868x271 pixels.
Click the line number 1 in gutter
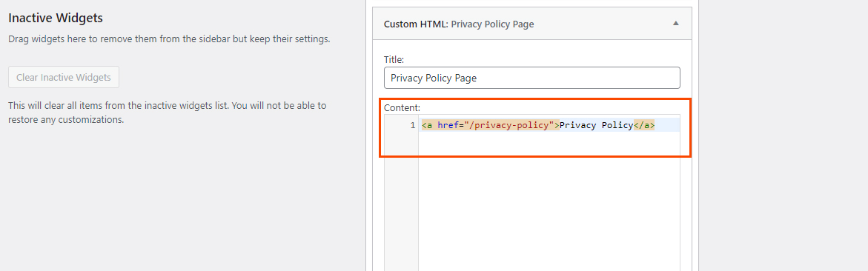pyautogui.click(x=412, y=126)
